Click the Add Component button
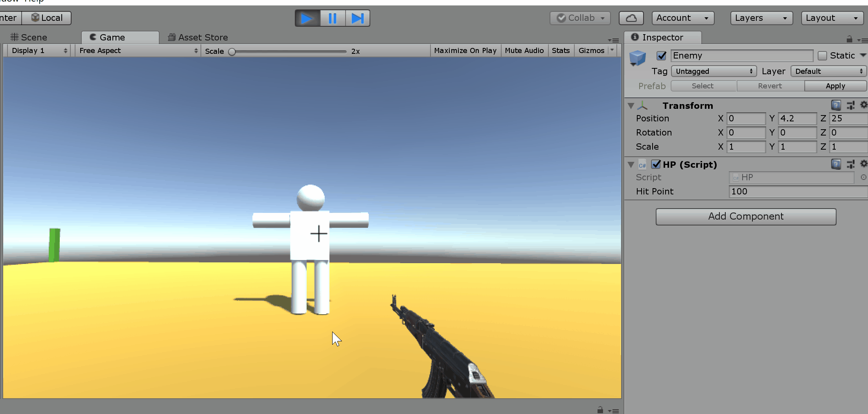 tap(745, 216)
